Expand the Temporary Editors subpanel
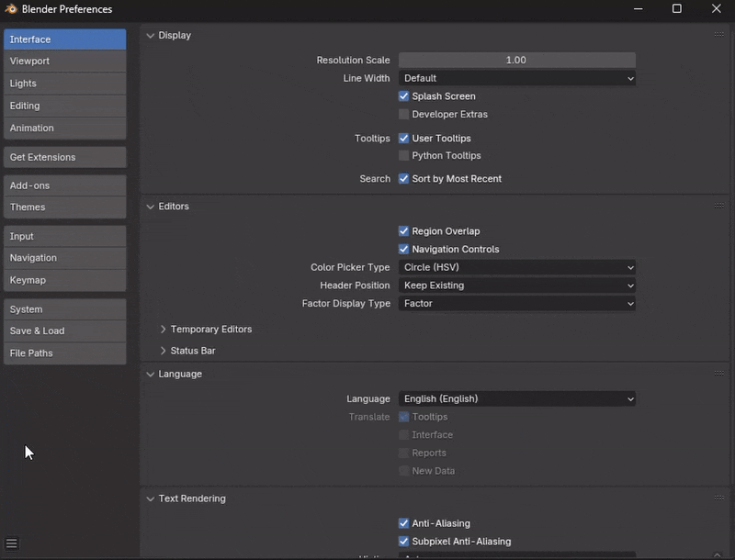735x560 pixels. point(163,330)
